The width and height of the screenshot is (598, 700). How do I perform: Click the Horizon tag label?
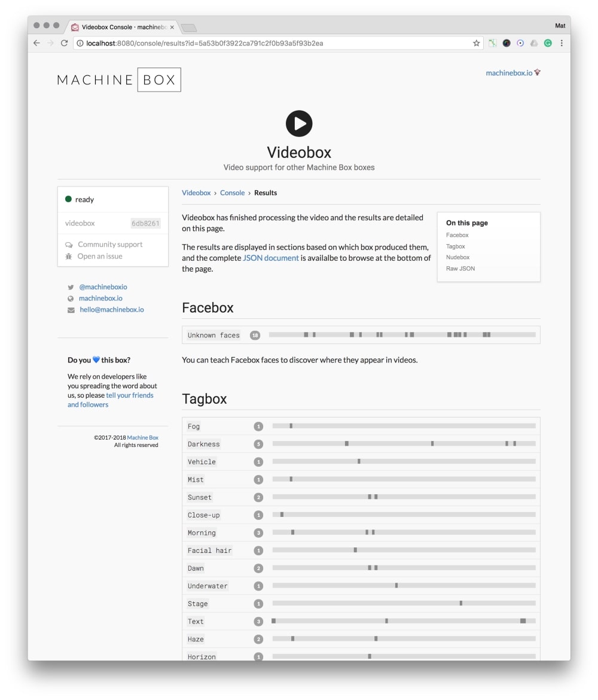pyautogui.click(x=202, y=657)
